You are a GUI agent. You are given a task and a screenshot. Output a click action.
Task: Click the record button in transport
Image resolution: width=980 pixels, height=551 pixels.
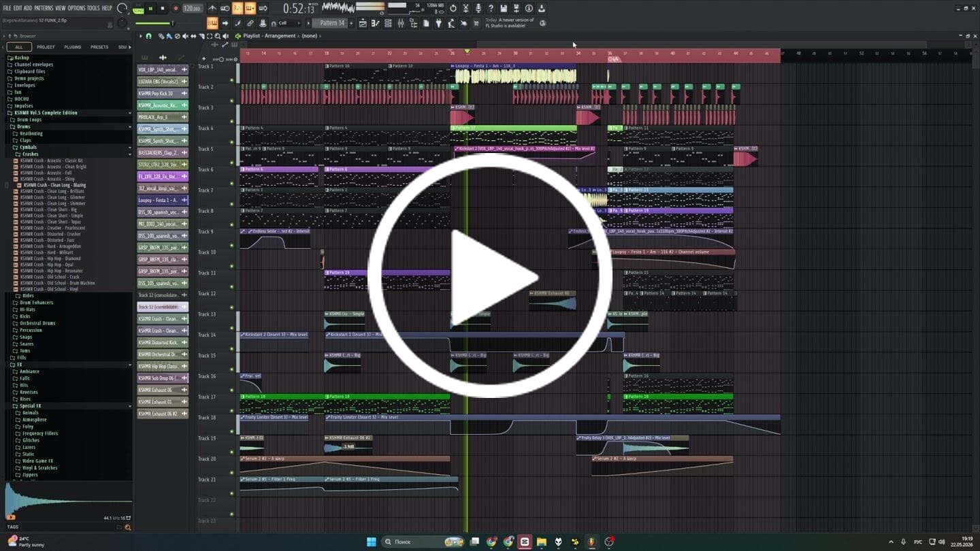click(x=176, y=8)
